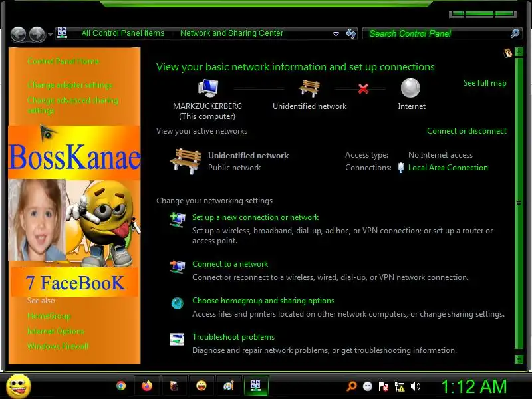Click the network warning tray icon

[400, 386]
